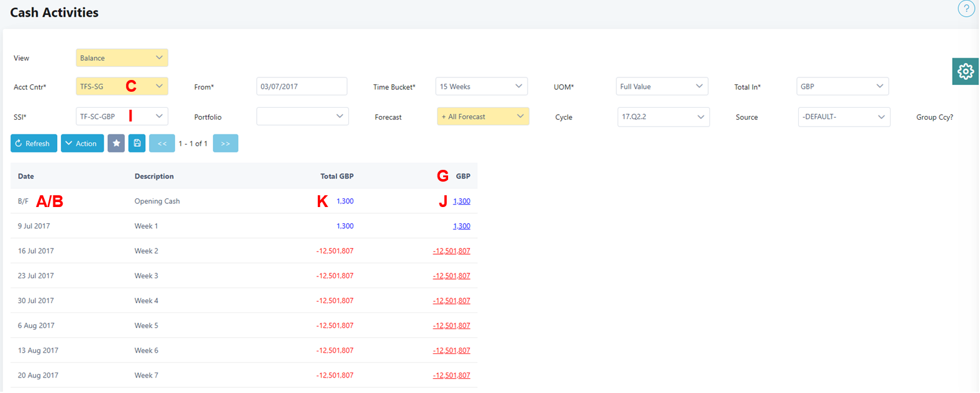Expand the Time Bucket 15 Weeks dropdown
This screenshot has width=980, height=393.
coord(481,86)
